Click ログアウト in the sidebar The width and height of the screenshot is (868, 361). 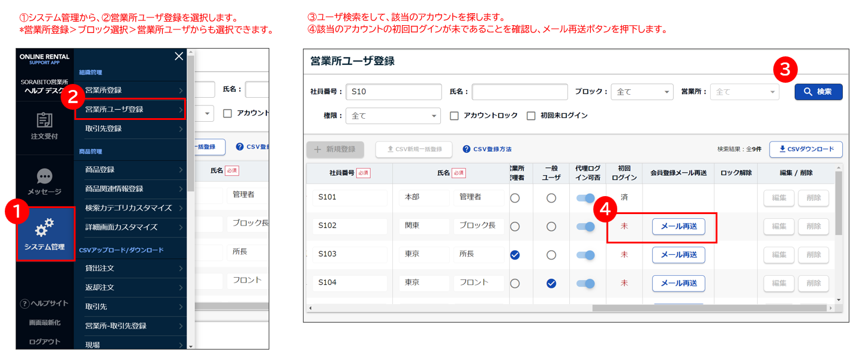tap(44, 342)
